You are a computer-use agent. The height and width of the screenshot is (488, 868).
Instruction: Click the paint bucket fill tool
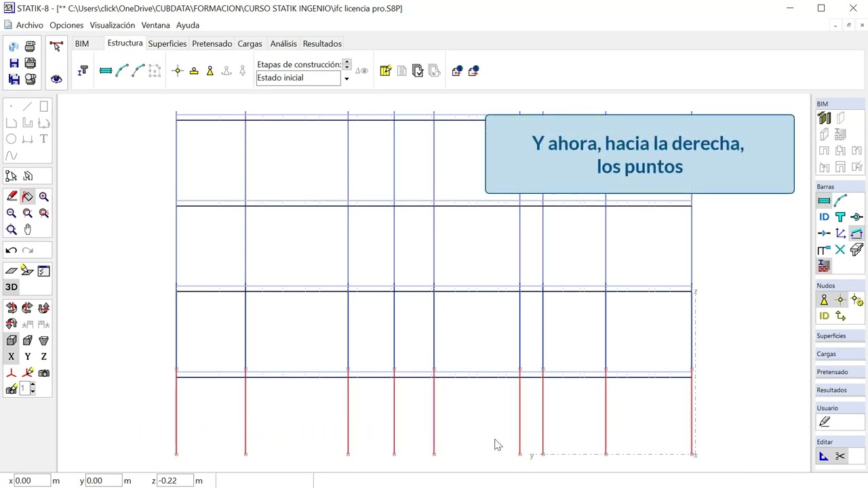pyautogui.click(x=28, y=197)
